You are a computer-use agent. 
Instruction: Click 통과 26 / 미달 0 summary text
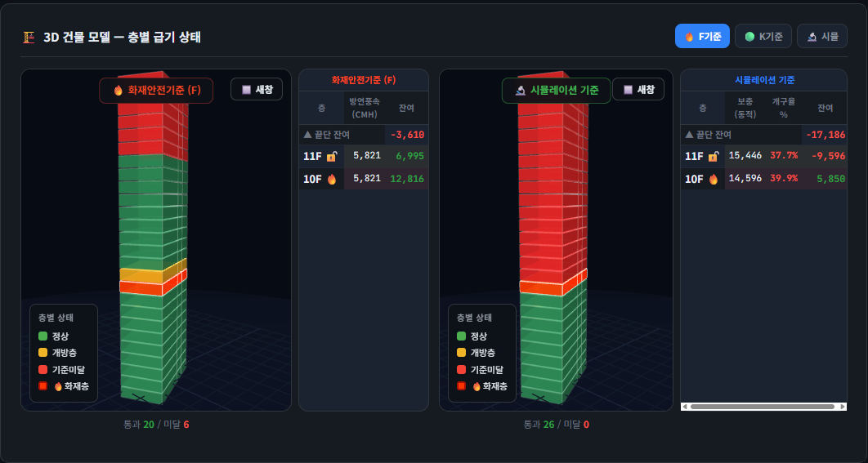[x=557, y=425]
